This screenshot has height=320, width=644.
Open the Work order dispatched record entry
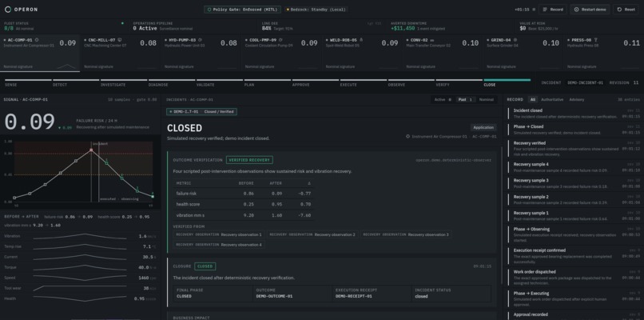[573, 278]
